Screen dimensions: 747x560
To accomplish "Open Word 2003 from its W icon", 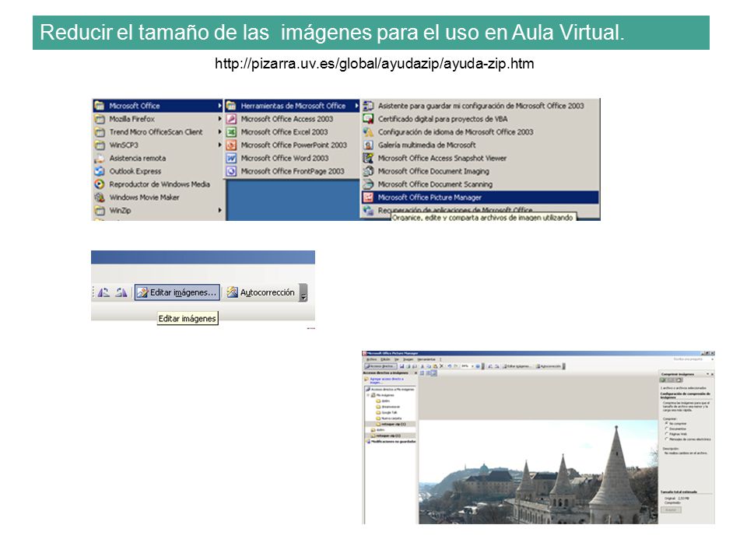I will coord(231,158).
